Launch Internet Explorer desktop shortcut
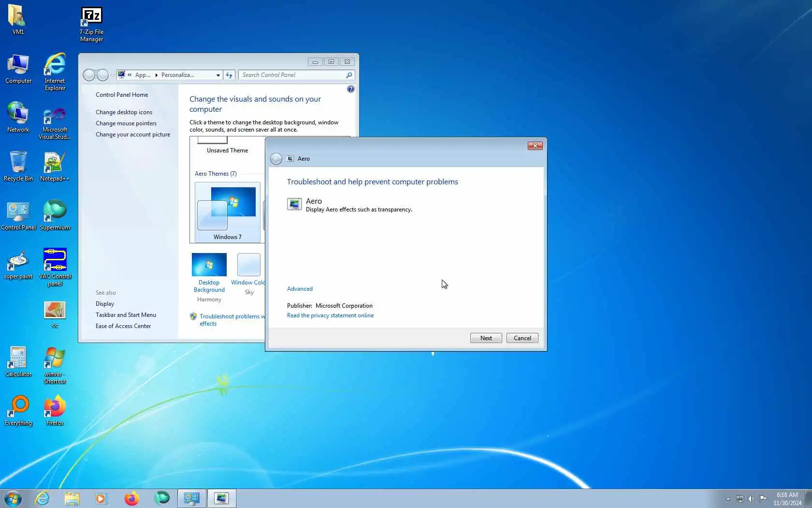The height and width of the screenshot is (508, 812). tap(55, 72)
